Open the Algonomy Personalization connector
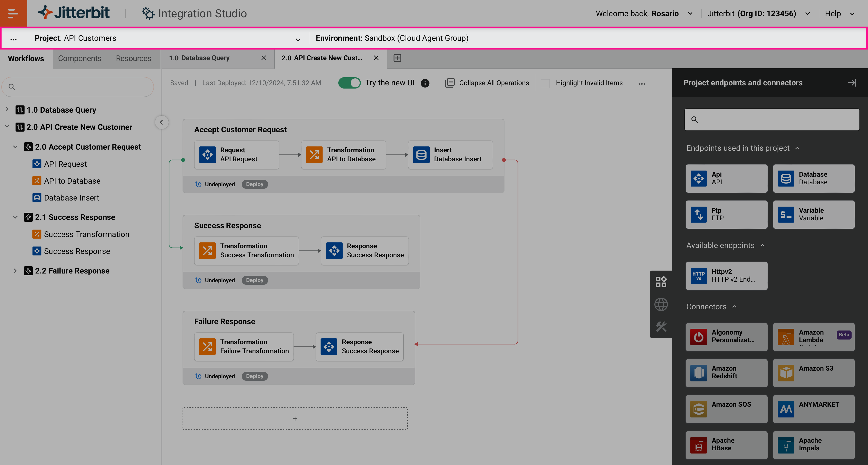Viewport: 868px width, 465px height. coord(726,337)
